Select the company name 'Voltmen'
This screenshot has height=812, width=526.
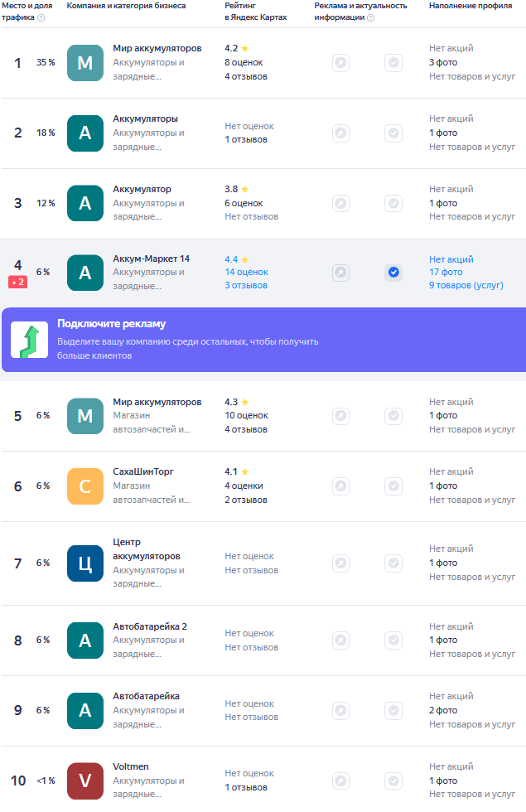131,766
